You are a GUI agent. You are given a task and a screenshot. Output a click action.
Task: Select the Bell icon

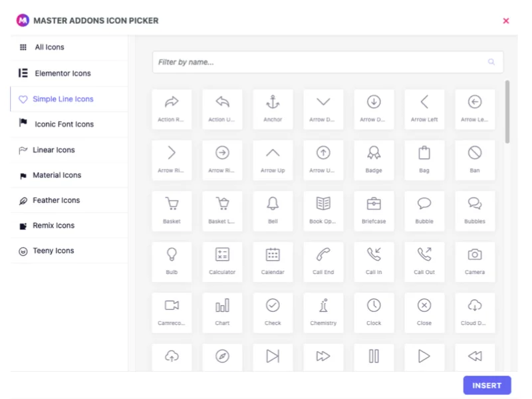(273, 211)
